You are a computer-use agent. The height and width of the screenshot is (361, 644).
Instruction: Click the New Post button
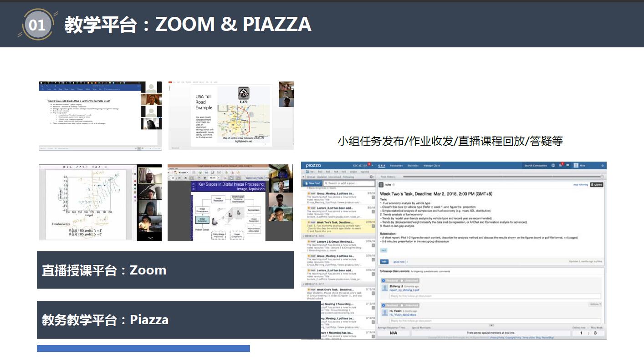[312, 183]
